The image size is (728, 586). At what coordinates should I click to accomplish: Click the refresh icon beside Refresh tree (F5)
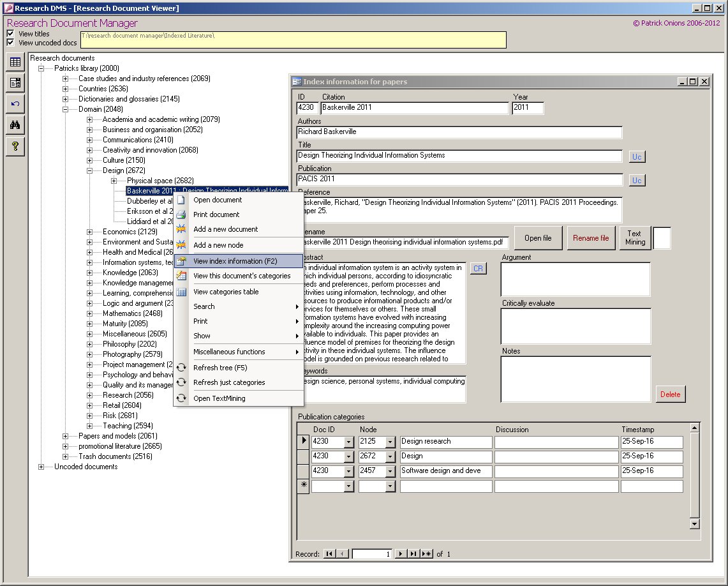click(x=181, y=368)
